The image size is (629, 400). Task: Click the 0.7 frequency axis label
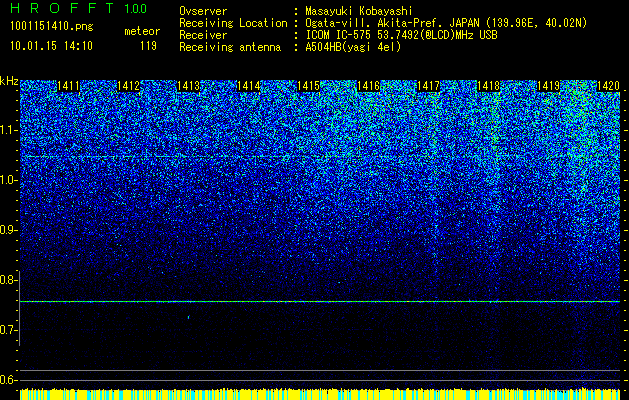tap(9, 330)
